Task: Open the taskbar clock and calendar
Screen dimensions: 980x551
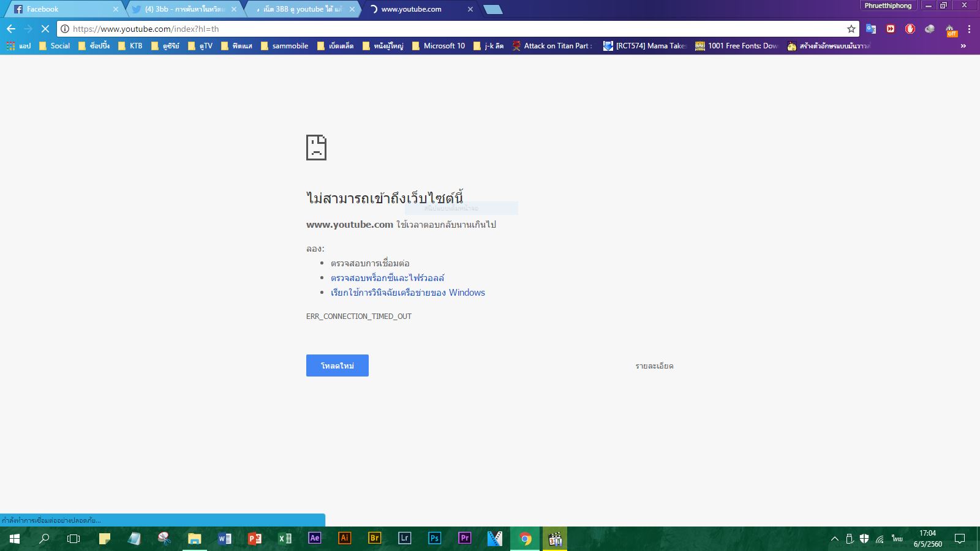Action: pyautogui.click(x=928, y=539)
